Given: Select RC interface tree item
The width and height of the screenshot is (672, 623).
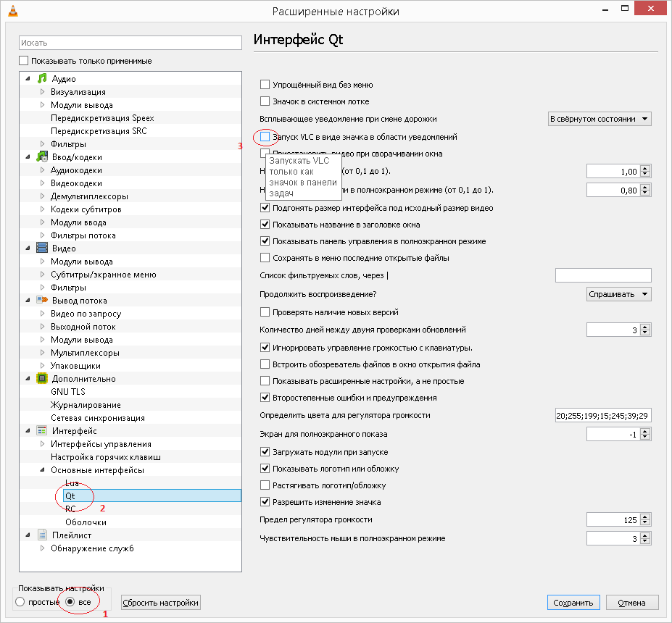Looking at the screenshot, I should pos(70,509).
